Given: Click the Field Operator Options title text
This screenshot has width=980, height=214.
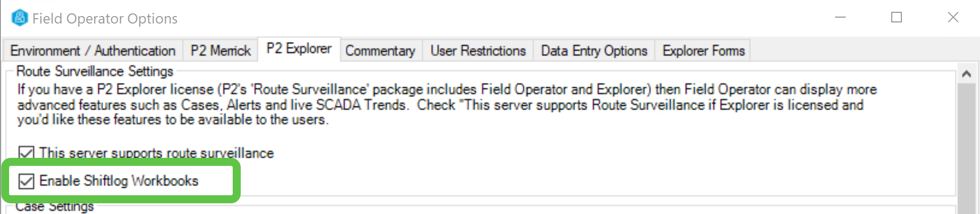Looking at the screenshot, I should (x=105, y=19).
